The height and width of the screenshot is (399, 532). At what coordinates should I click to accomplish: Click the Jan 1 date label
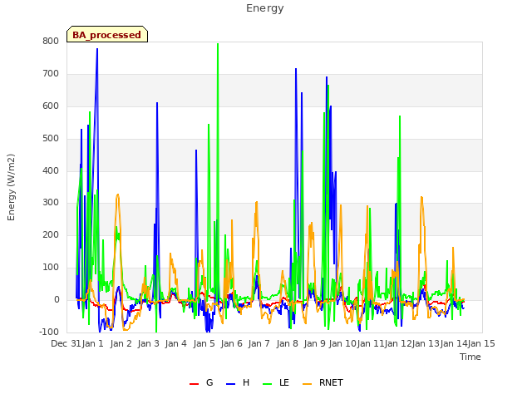92,343
